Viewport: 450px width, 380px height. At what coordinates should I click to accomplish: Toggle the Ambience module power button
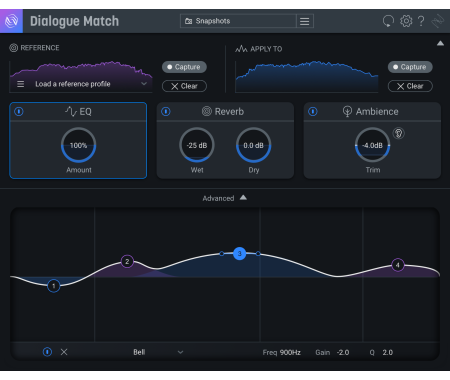[313, 111]
